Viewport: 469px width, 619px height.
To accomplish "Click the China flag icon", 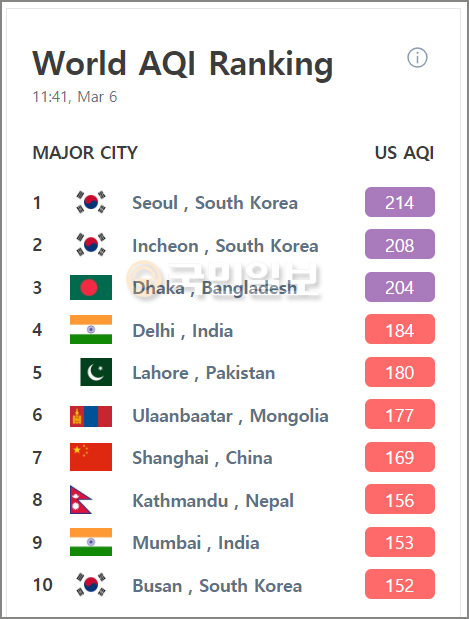I will tap(91, 457).
